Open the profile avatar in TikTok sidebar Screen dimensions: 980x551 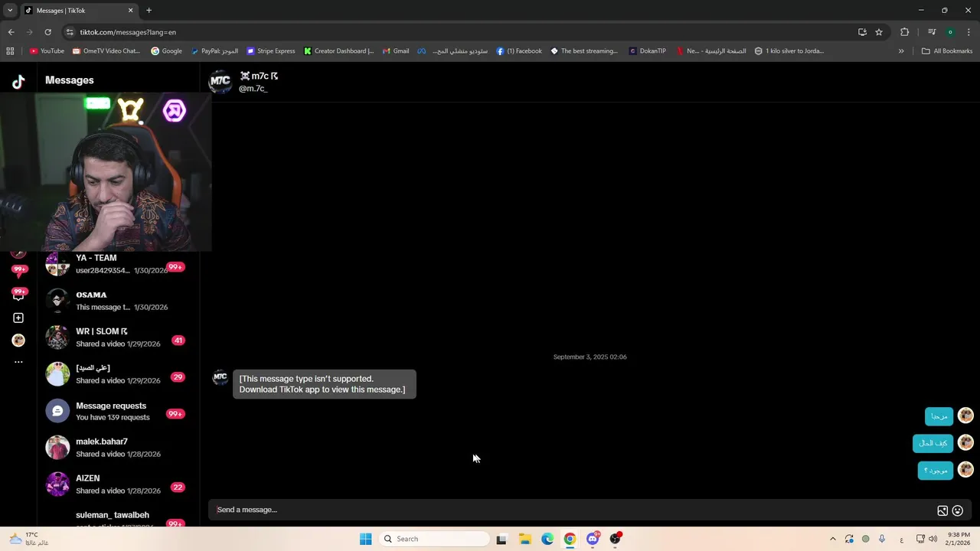18,340
